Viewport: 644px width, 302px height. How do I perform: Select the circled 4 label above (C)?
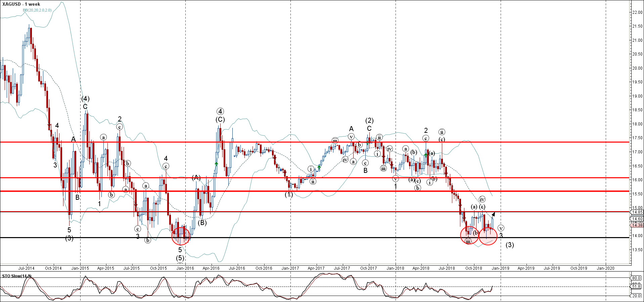220,111
